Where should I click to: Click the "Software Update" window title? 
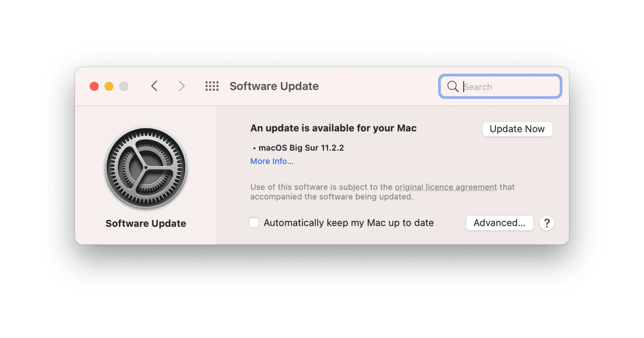tap(274, 86)
